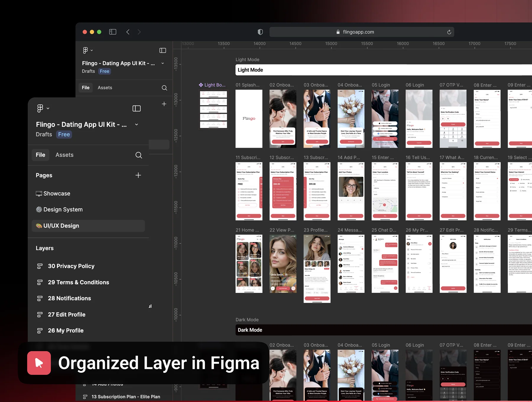Select Assets tab in browser window panel
Screen dimensions: 532x402
click(x=105, y=88)
